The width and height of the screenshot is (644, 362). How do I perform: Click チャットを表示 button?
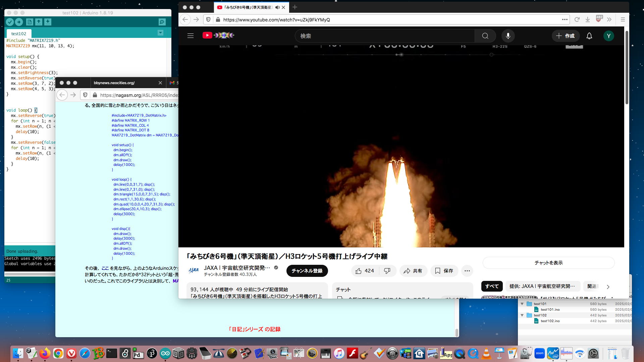click(x=548, y=263)
